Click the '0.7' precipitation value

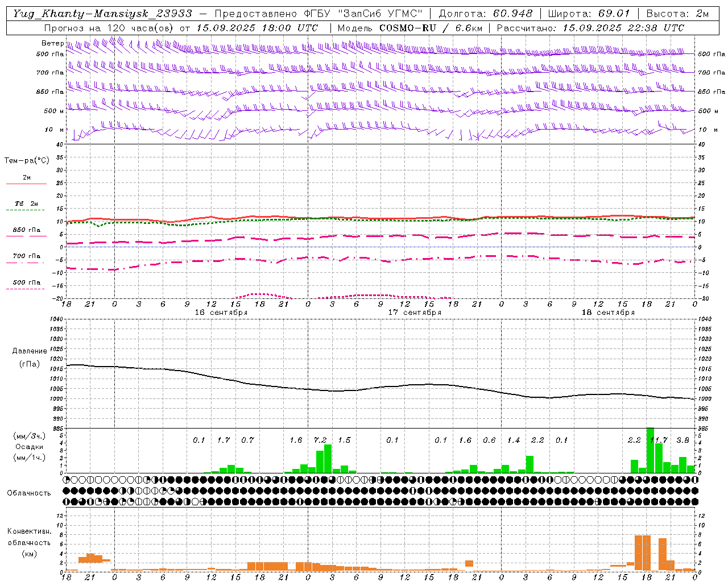pyautogui.click(x=247, y=440)
